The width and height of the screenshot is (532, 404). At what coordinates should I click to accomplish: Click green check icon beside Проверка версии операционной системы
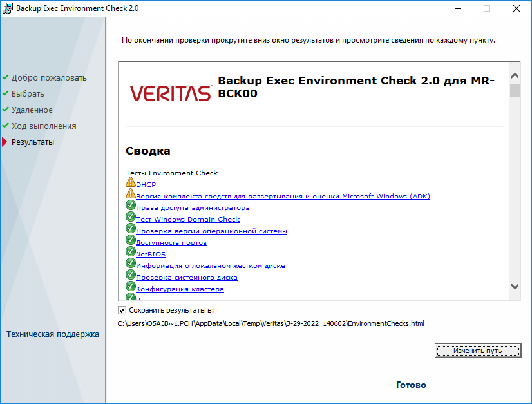click(131, 229)
